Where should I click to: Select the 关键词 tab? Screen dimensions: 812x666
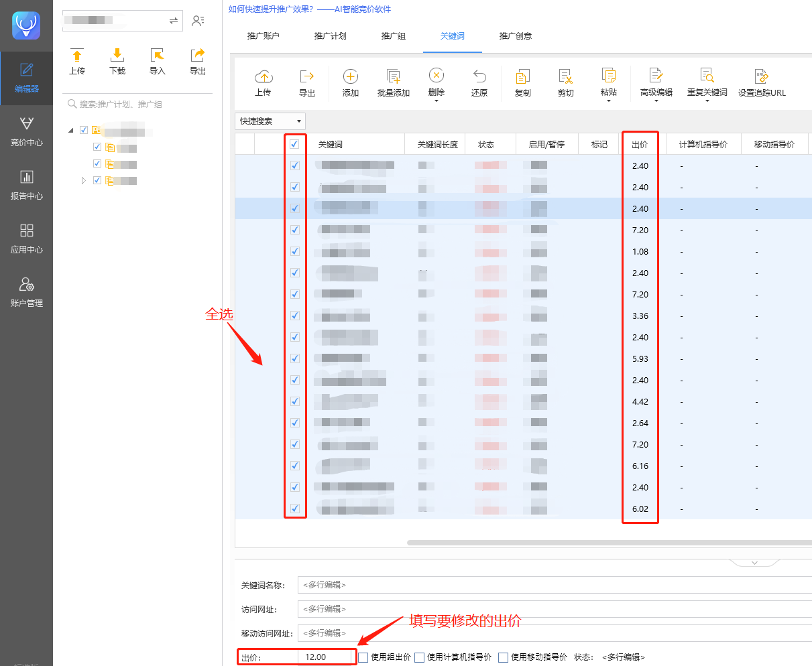click(453, 36)
